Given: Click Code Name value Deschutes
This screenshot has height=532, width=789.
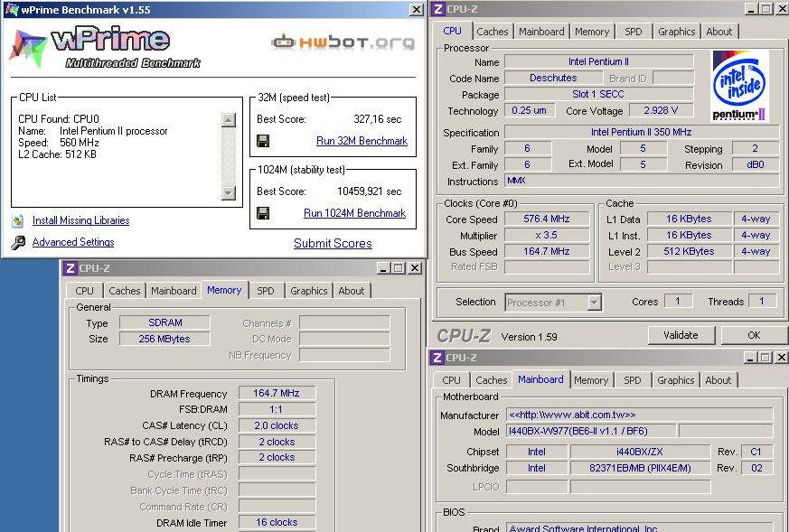Looking at the screenshot, I should tap(553, 78).
